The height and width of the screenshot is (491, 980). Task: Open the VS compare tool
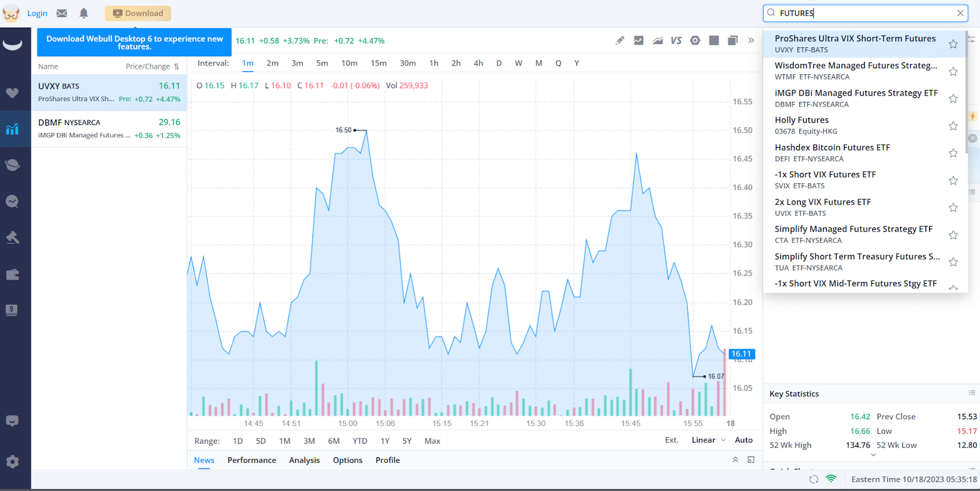pyautogui.click(x=676, y=40)
